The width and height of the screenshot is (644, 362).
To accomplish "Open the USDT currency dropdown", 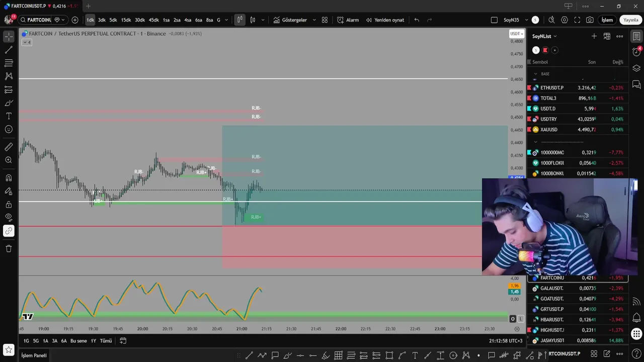I will point(517,34).
